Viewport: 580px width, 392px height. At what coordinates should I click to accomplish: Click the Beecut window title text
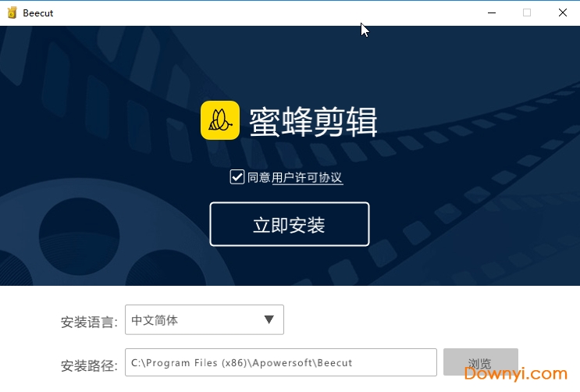click(x=38, y=12)
